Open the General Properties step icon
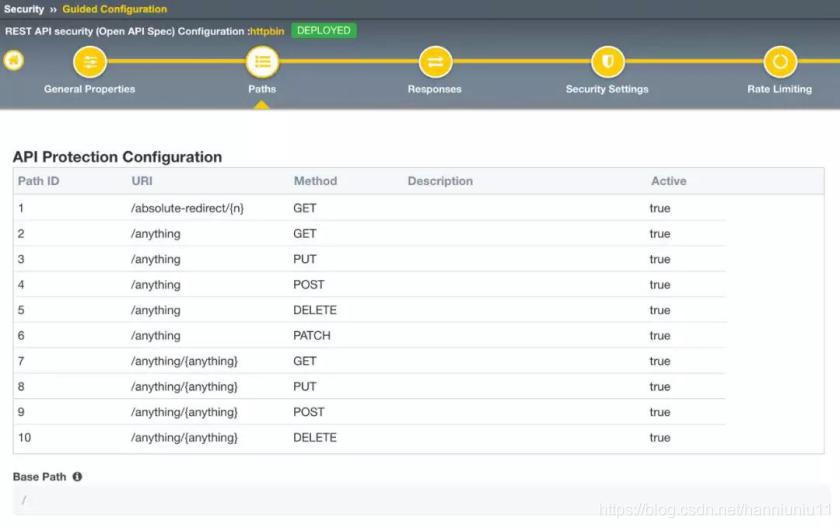The width and height of the screenshot is (840, 528). [90, 62]
